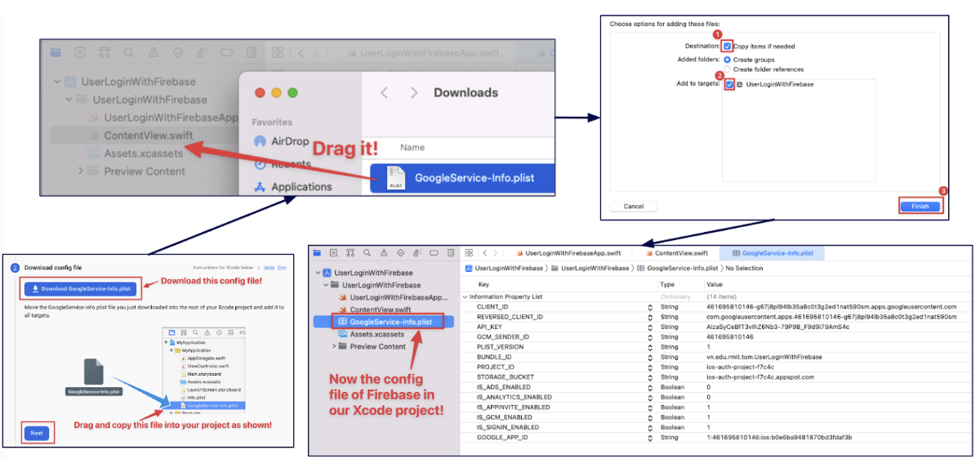Screen dimensions: 980x463
Task: Collapse the project root UserLoginWithFirebase in the plist editor's sidebar
Action: 318,273
